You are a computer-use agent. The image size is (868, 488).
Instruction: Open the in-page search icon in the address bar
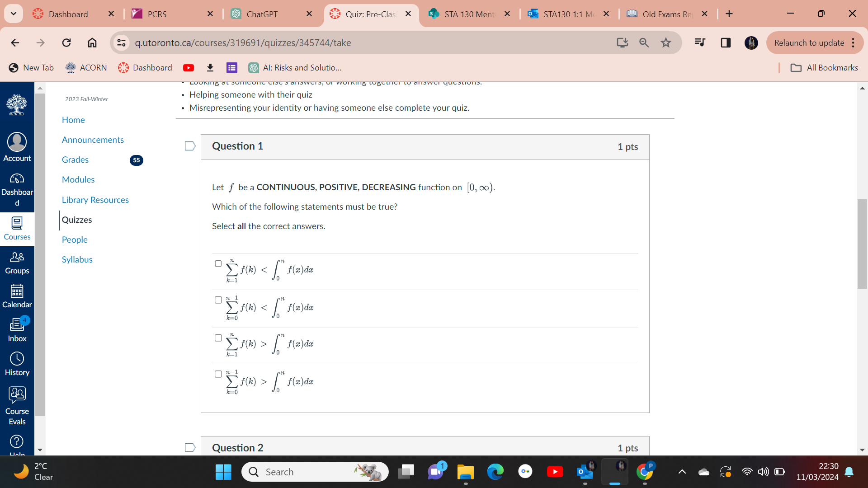644,43
